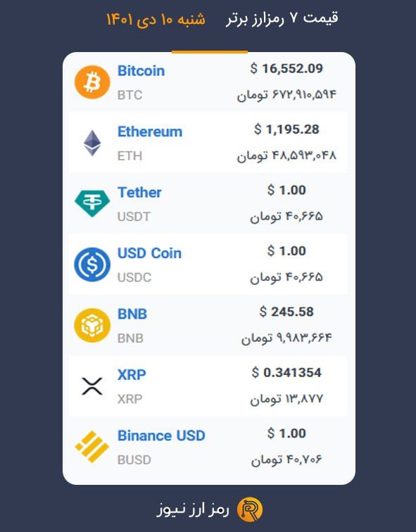Click the blue USD Coin logo icon

click(x=92, y=265)
